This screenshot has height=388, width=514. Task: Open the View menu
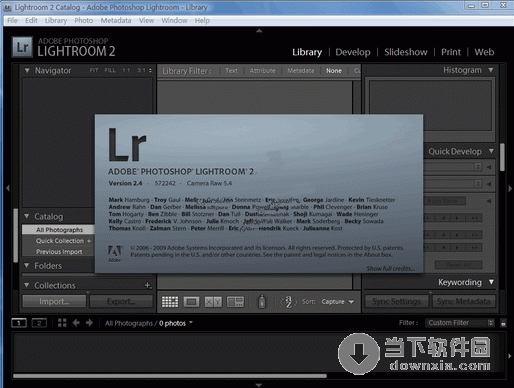(146, 21)
